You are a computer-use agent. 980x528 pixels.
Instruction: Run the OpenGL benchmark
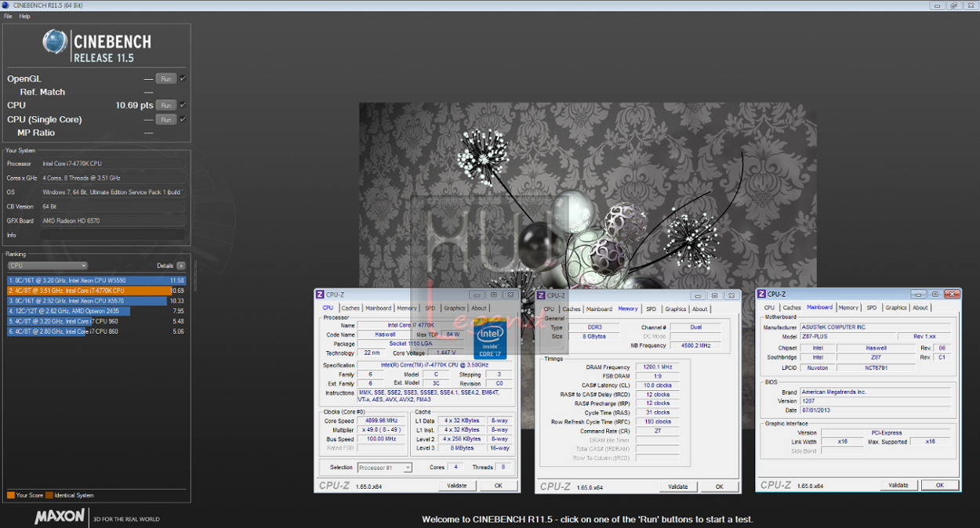pos(165,78)
